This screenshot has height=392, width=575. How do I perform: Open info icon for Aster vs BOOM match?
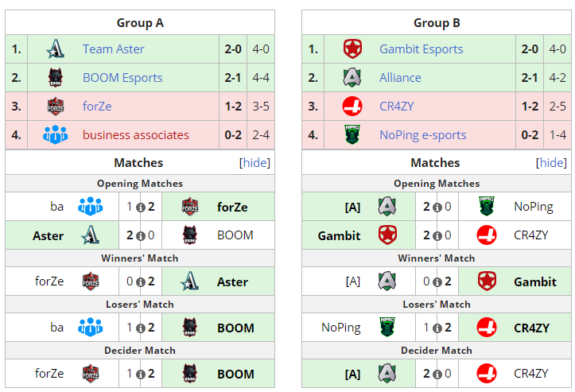pos(140,236)
